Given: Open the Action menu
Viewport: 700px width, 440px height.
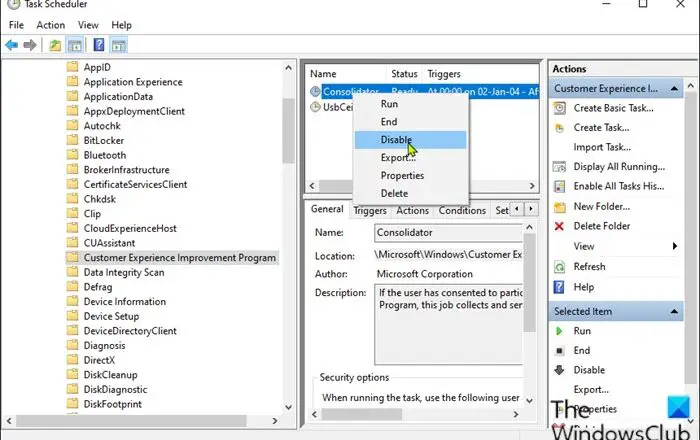Looking at the screenshot, I should tap(50, 25).
